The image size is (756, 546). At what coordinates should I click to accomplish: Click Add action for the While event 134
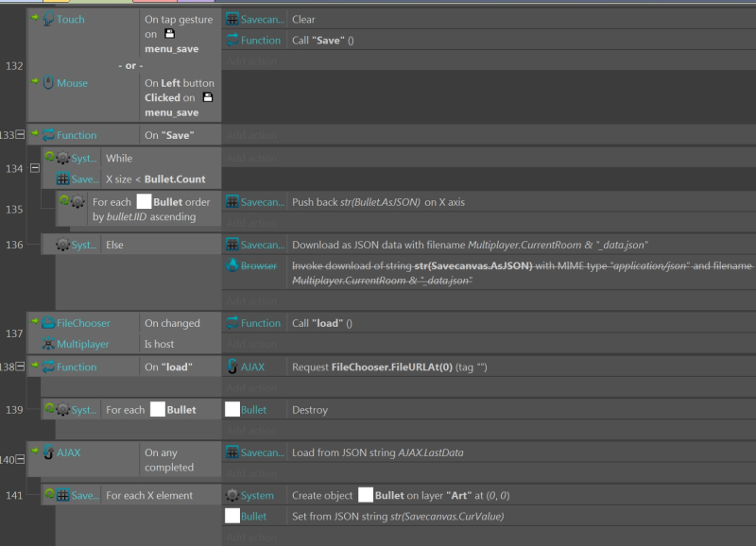[251, 158]
